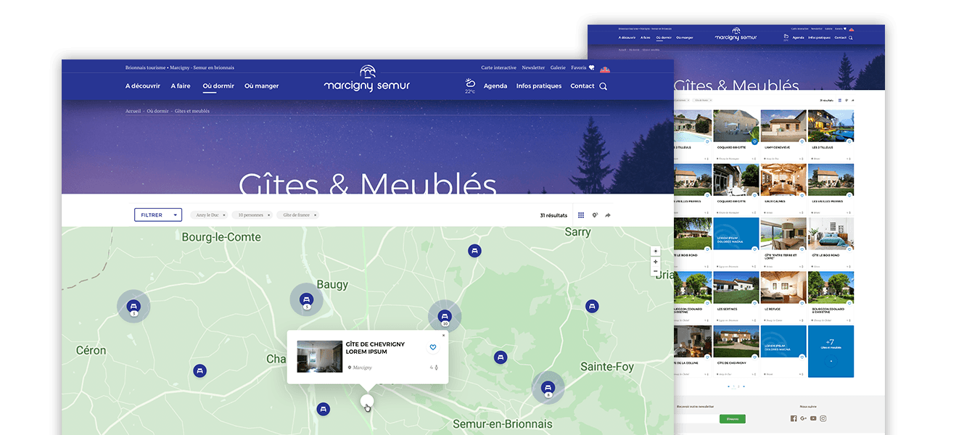This screenshot has width=980, height=435.
Task: Open the Où manger menu
Action: click(x=261, y=86)
